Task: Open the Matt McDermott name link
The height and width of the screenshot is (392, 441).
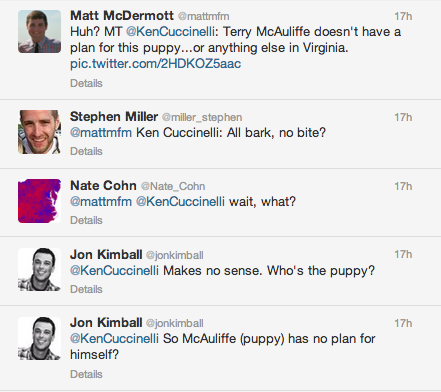Action: click(x=122, y=16)
